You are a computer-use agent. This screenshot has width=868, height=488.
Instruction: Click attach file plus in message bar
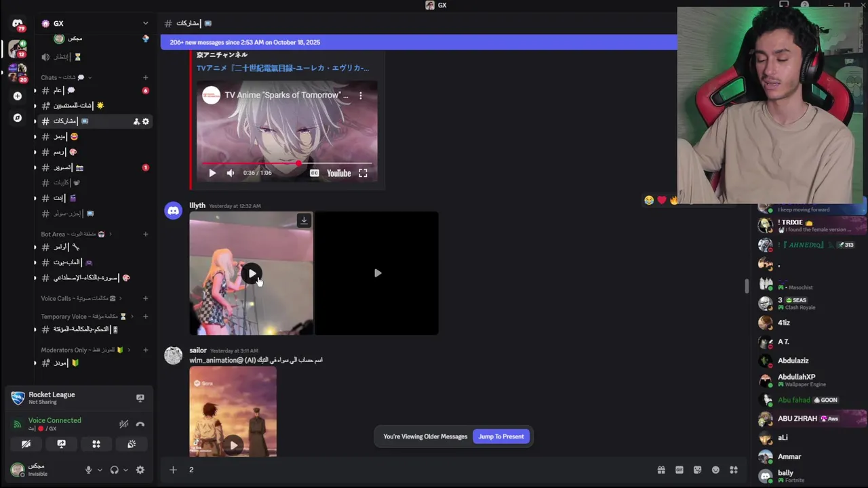coord(173,470)
